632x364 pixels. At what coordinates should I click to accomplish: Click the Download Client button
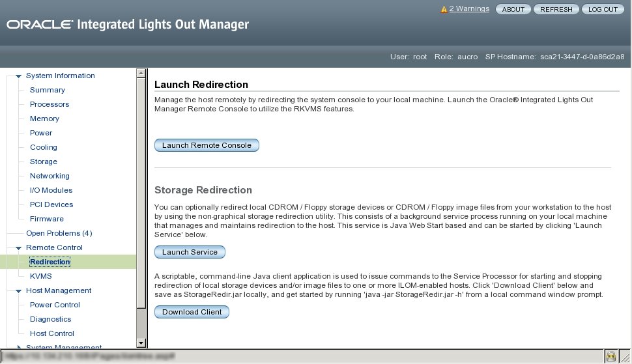click(x=192, y=312)
